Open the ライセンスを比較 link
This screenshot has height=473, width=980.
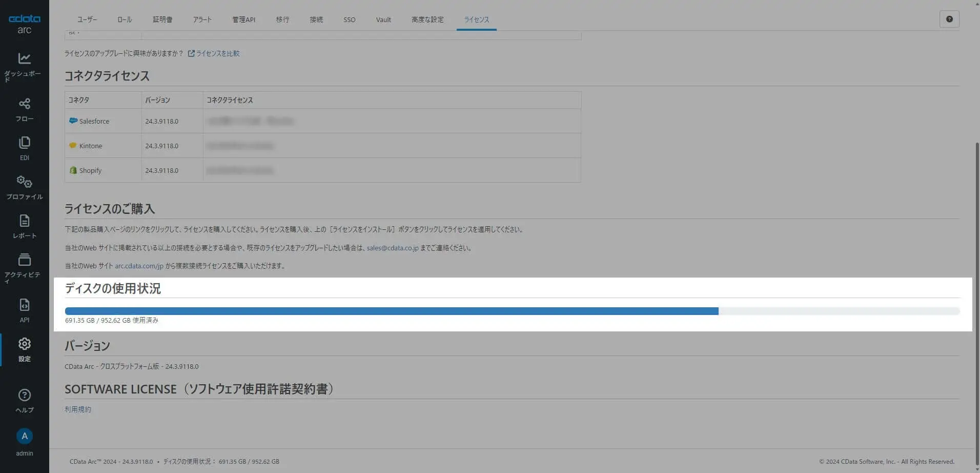(x=218, y=53)
